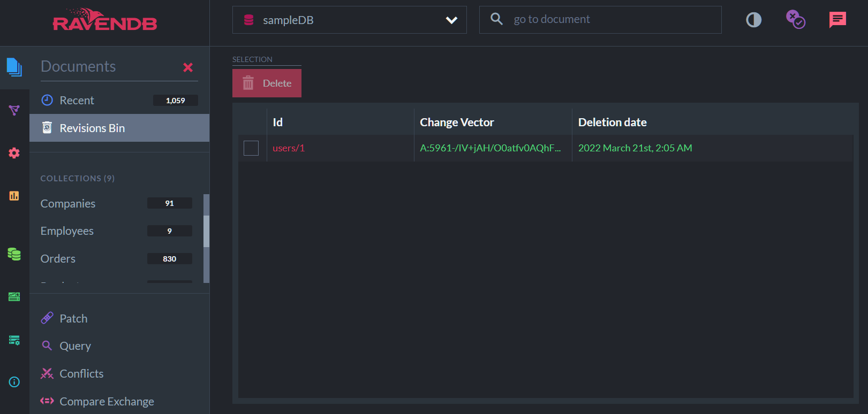This screenshot has height=414, width=868.
Task: Open the Documents section in the sidebar
Action: point(14,67)
